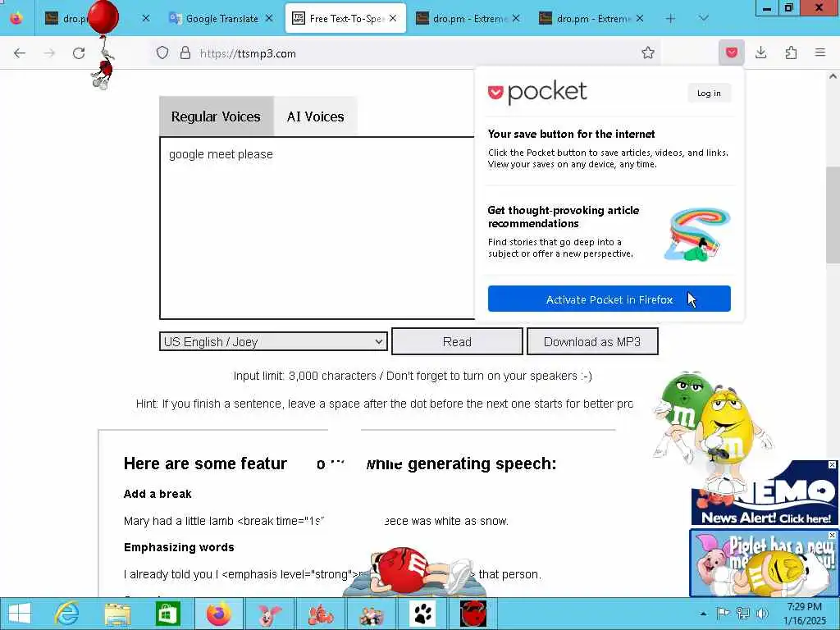List all tabs with the chevron
The width and height of the screenshot is (840, 630).
[x=703, y=19]
